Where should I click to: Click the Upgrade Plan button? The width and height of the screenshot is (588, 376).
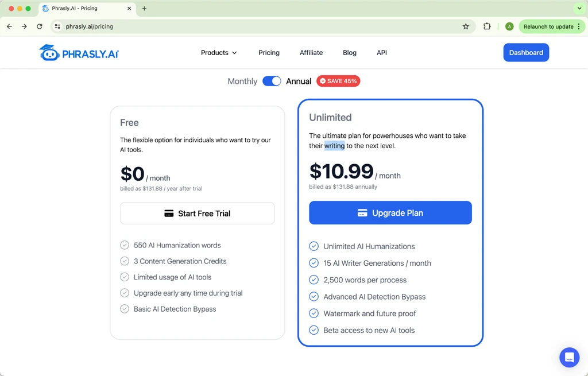point(390,213)
